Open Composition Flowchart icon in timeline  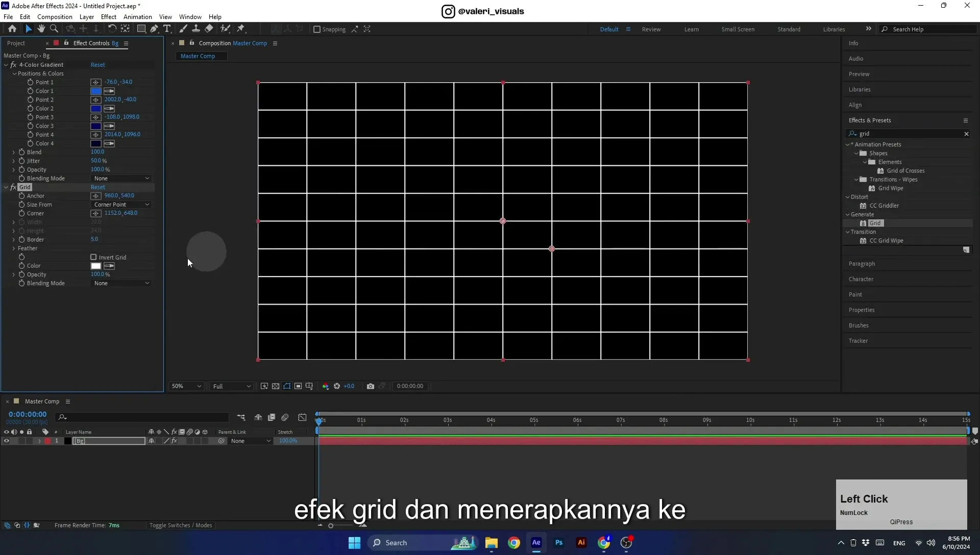[241, 417]
